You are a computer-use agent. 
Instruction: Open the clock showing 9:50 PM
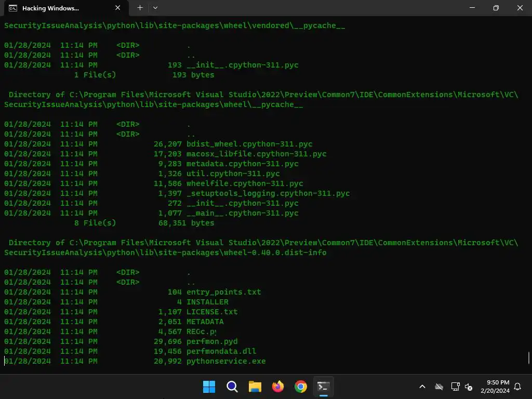[495, 387]
